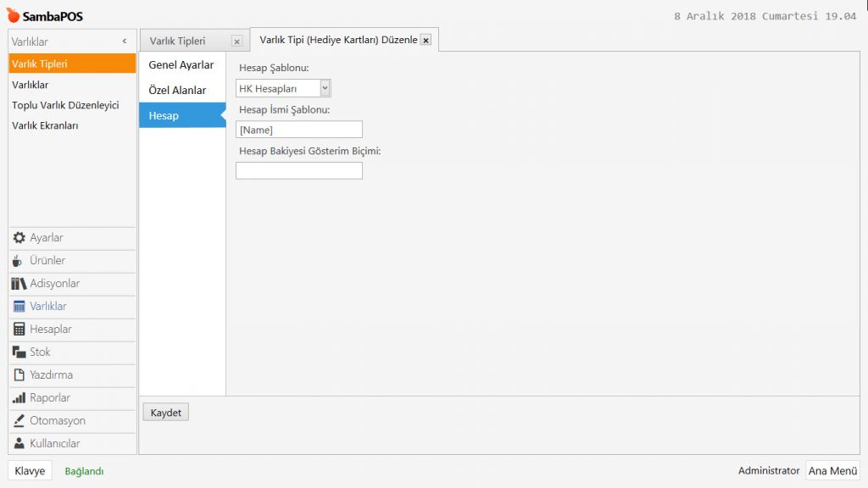Close the Varlık Tipleri tab
Screen dimensions: 868x488
tap(236, 42)
